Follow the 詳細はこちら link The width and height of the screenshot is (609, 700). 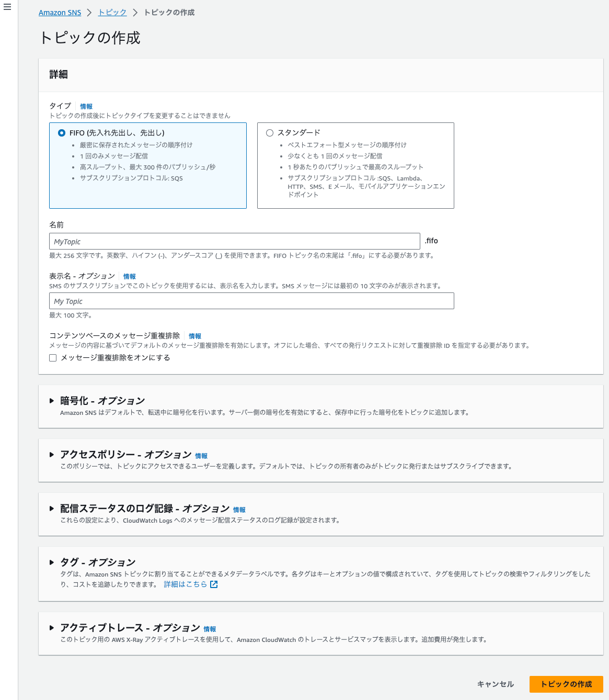(x=186, y=584)
